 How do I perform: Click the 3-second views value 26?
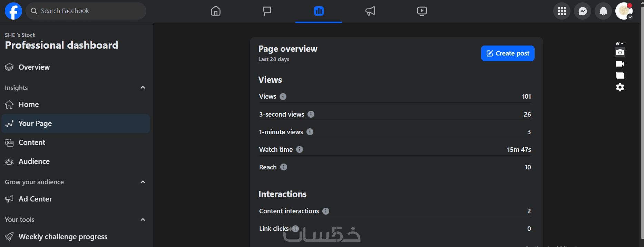[x=527, y=114]
